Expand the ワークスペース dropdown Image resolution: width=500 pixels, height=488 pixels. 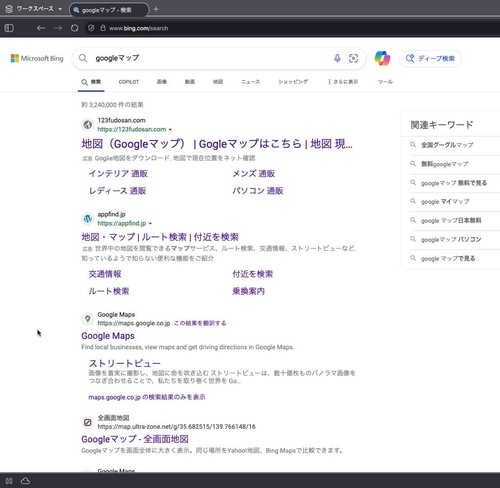pyautogui.click(x=60, y=9)
